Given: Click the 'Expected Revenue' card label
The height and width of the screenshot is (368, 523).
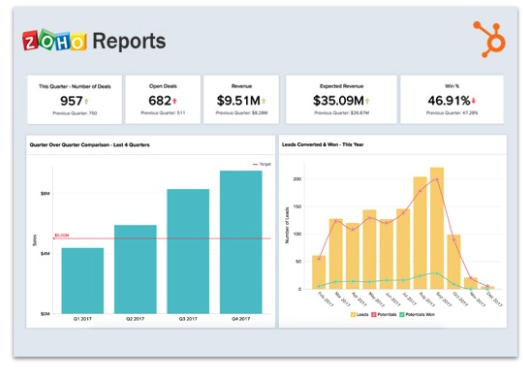Looking at the screenshot, I should pos(341,86).
